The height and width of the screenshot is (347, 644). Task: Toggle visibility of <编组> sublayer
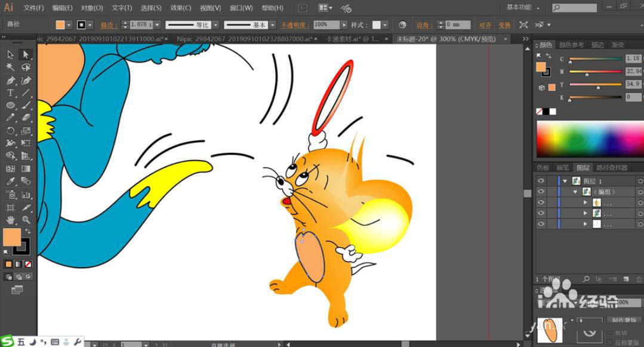[541, 192]
